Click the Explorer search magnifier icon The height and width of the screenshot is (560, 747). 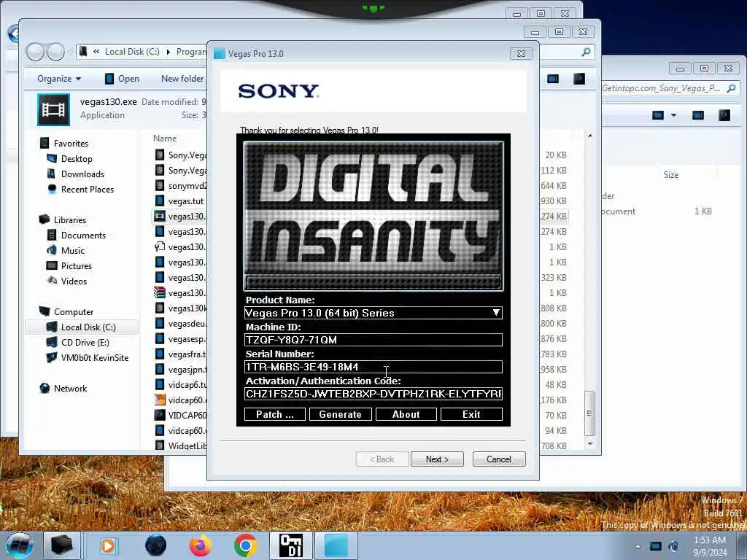[586, 52]
